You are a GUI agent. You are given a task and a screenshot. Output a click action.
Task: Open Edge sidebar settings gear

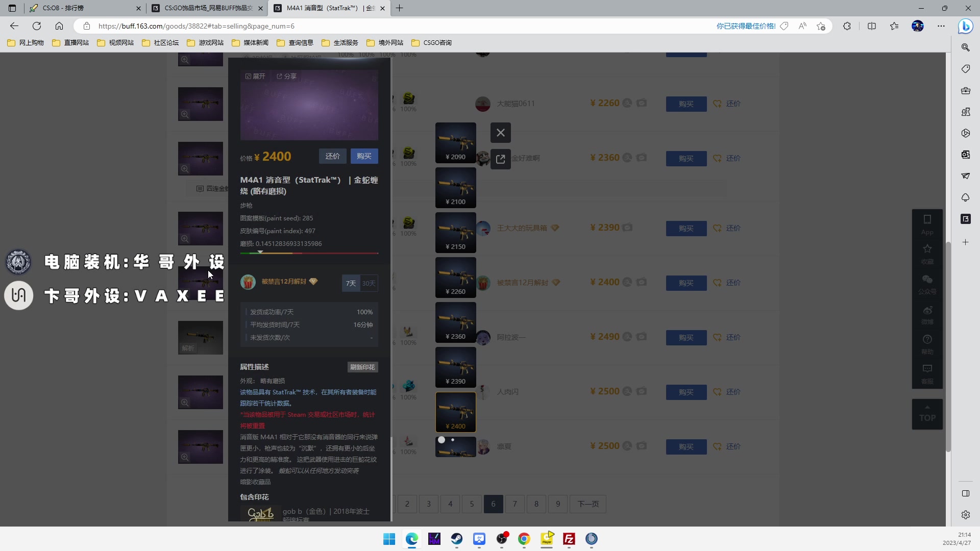coord(965,515)
